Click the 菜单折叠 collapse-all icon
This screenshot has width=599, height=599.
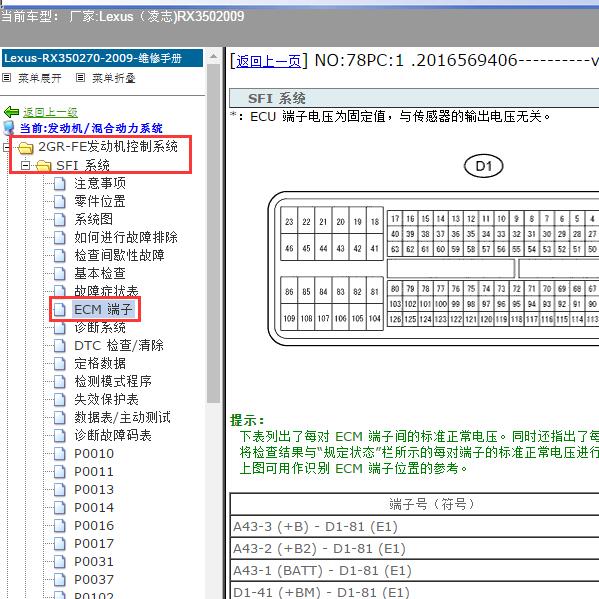pyautogui.click(x=80, y=78)
